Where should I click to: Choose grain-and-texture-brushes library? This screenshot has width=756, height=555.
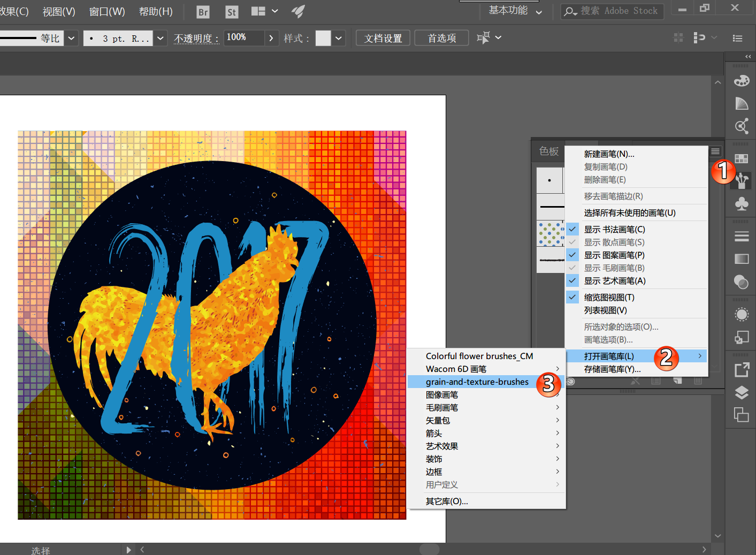coord(486,382)
